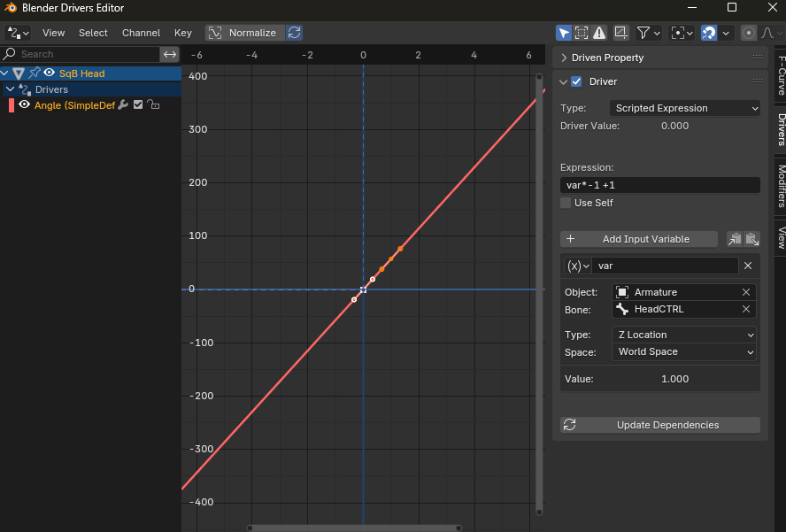Click the SqB Head mesh triangle icon
786x532 pixels.
pos(19,73)
